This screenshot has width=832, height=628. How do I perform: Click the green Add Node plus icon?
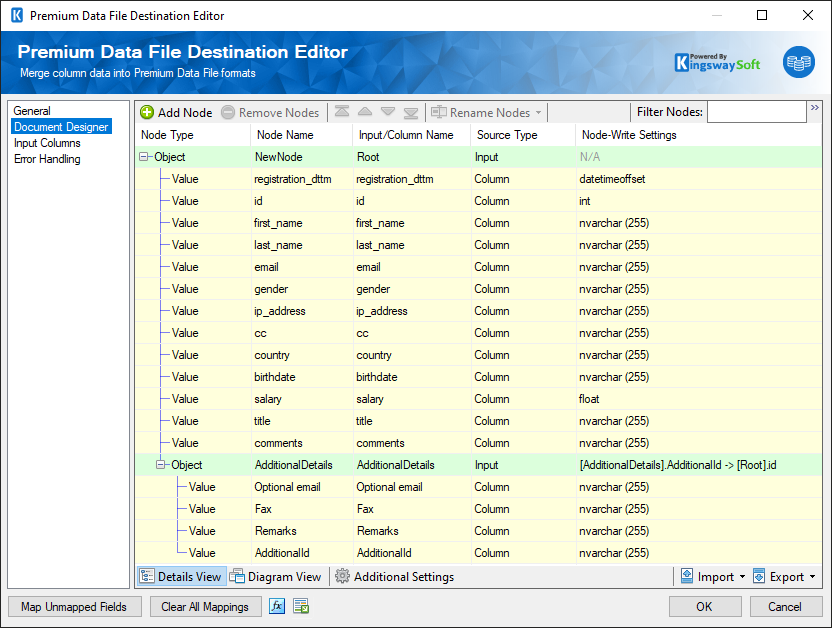(x=147, y=112)
